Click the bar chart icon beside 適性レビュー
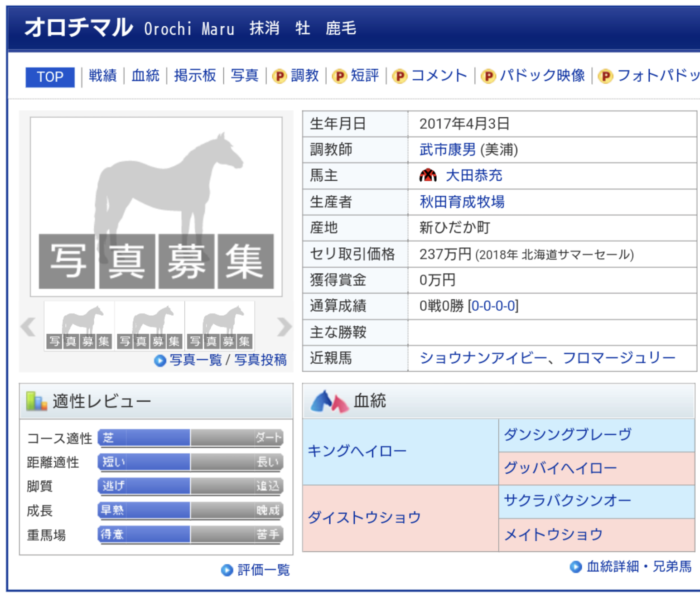The height and width of the screenshot is (597, 700). [x=37, y=401]
